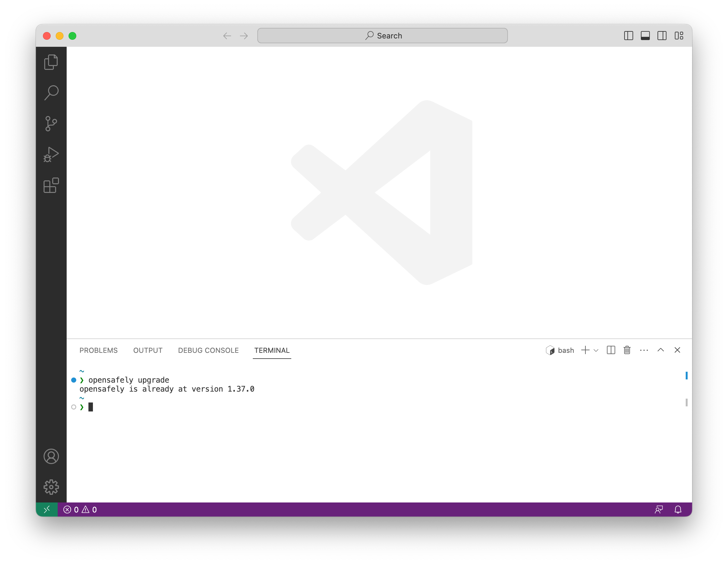Switch to the PROBLEMS tab
This screenshot has height=564, width=728.
(98, 350)
